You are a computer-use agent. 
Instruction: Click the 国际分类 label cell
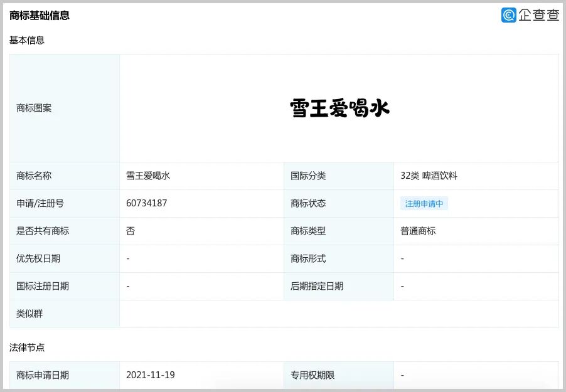tap(339, 176)
